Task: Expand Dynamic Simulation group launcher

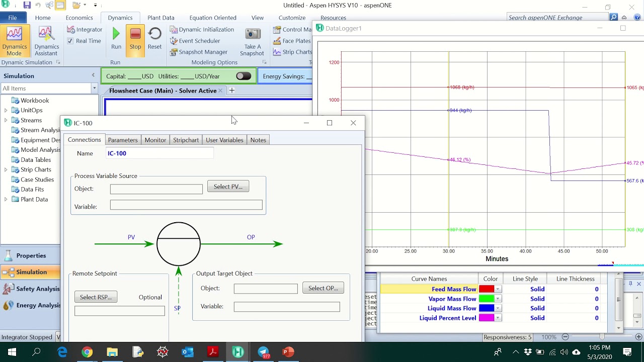Action: pos(58,62)
